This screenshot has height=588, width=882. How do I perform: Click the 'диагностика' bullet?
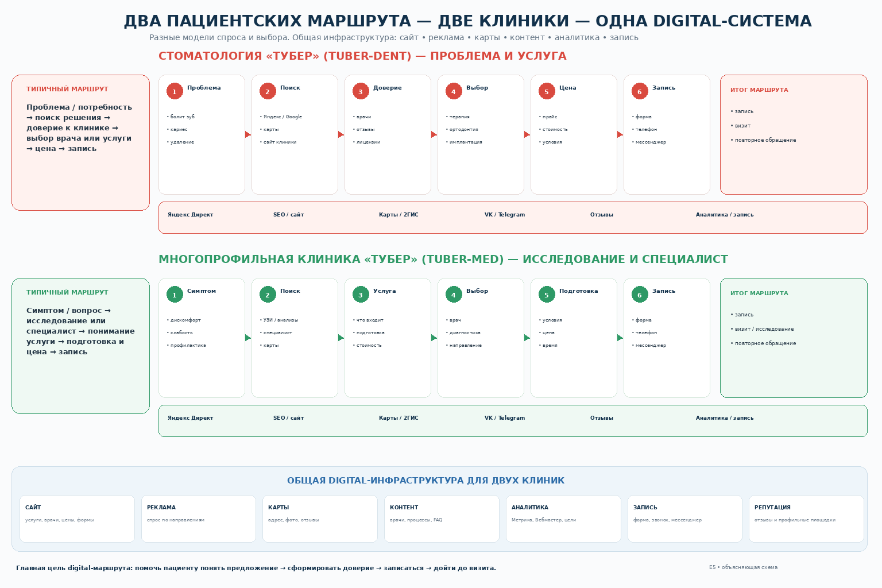[463, 333]
